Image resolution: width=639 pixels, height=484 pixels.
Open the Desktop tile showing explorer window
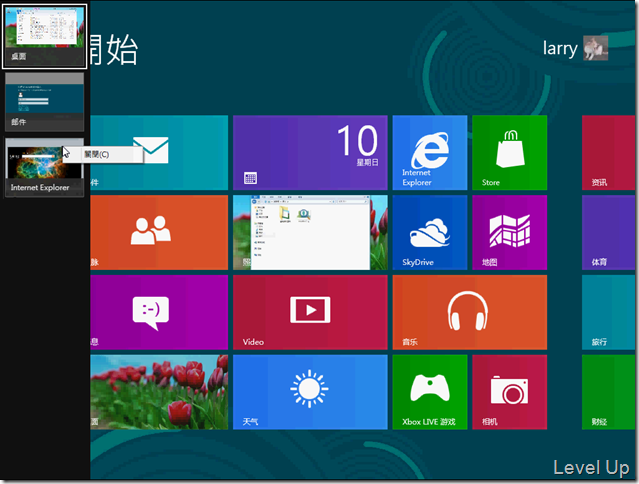[x=310, y=232]
